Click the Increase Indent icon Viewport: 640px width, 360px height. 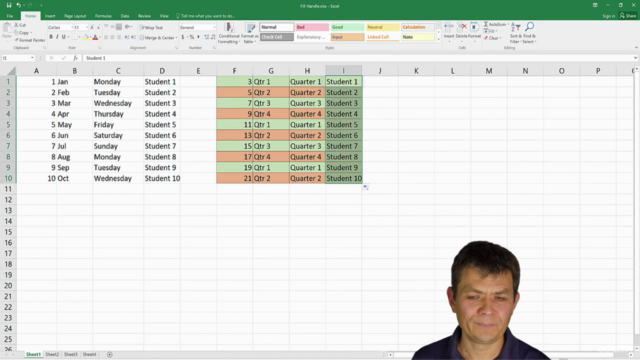(133, 37)
